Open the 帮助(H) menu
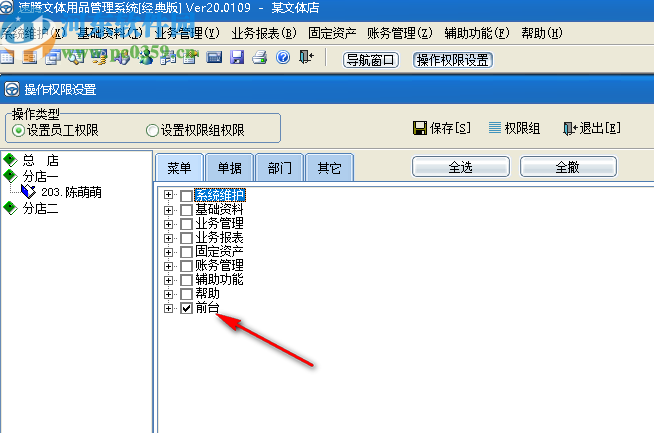The image size is (654, 433). (x=542, y=33)
